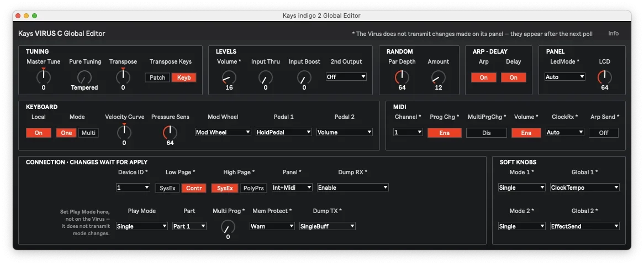Select Patch for Transpose Keys
The image size is (644, 265).
coord(157,77)
